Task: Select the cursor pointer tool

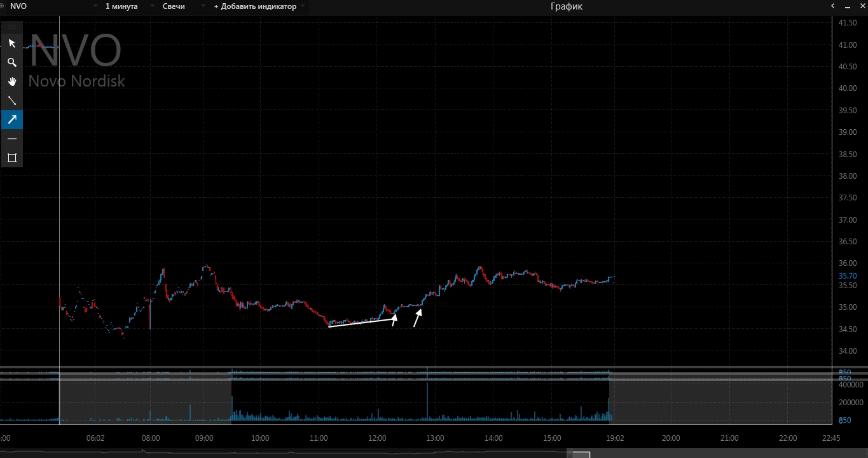Action: pos(11,43)
